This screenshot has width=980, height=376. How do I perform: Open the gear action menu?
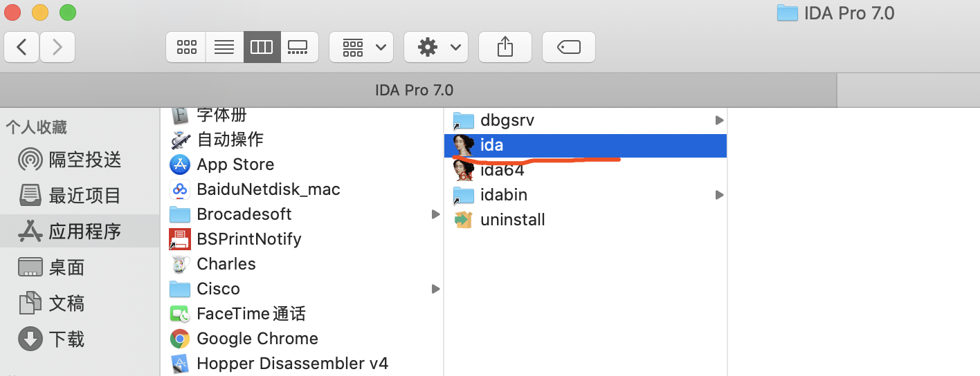[436, 47]
